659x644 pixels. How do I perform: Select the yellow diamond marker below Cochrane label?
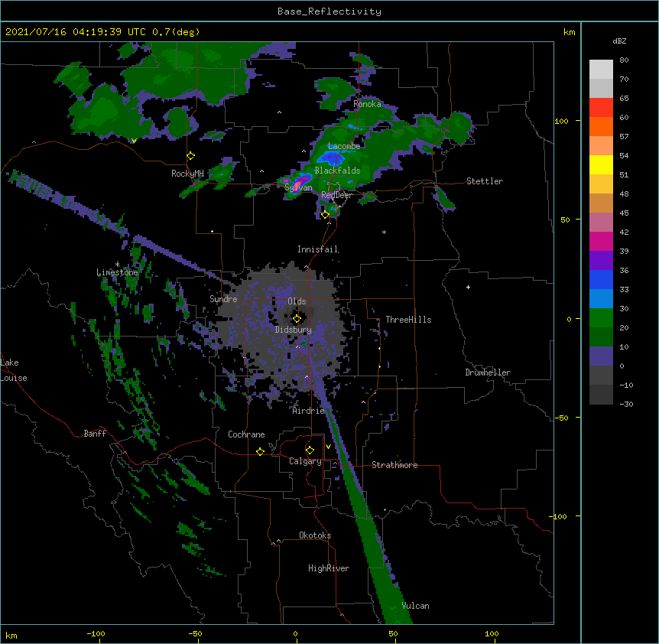260,451
